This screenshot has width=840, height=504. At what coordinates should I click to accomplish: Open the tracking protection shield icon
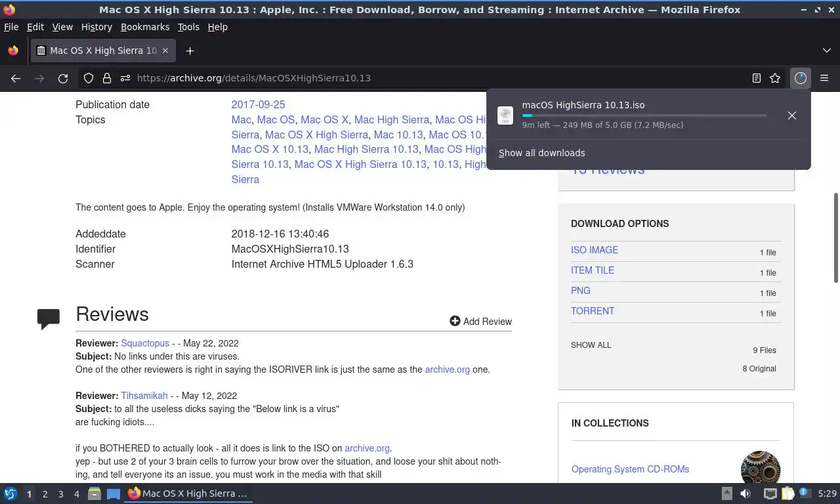89,78
